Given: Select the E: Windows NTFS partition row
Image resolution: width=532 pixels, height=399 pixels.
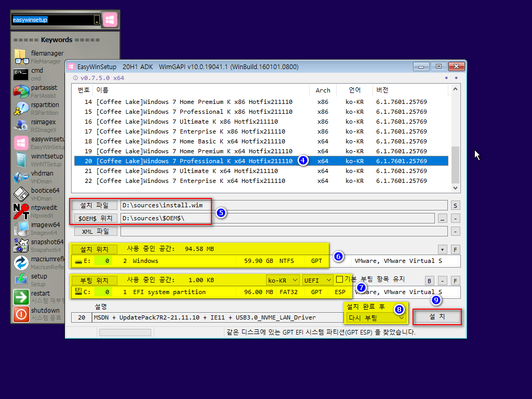Looking at the screenshot, I should tap(265, 261).
